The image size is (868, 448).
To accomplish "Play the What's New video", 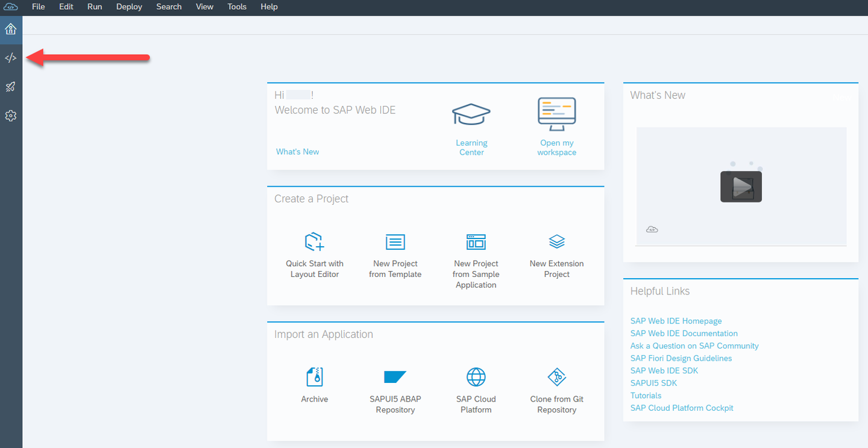I will (741, 187).
